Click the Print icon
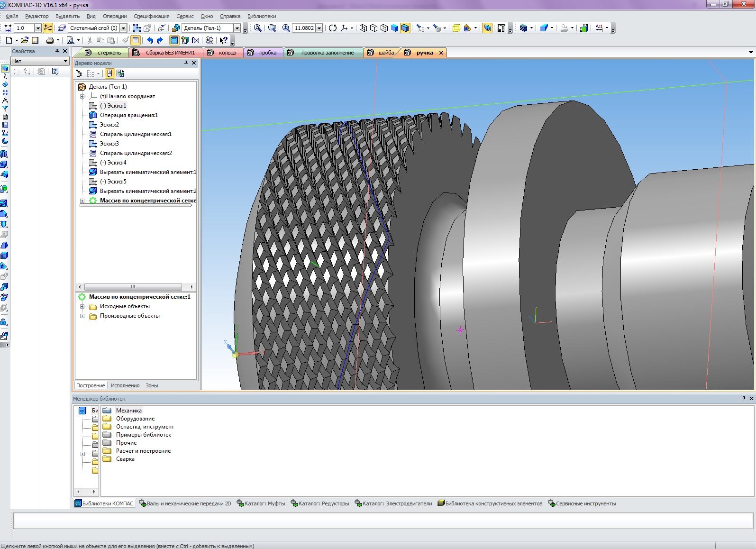The height and width of the screenshot is (549, 756). point(50,41)
